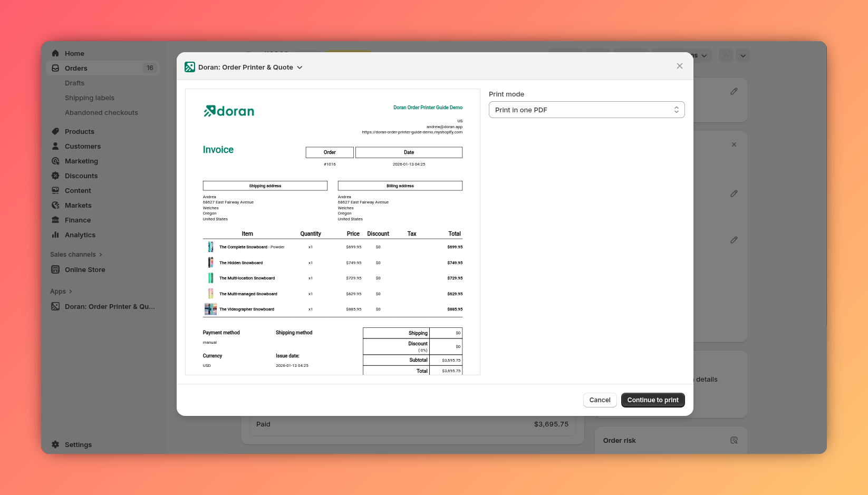Click the andrew@doran.app email text

[x=445, y=127]
